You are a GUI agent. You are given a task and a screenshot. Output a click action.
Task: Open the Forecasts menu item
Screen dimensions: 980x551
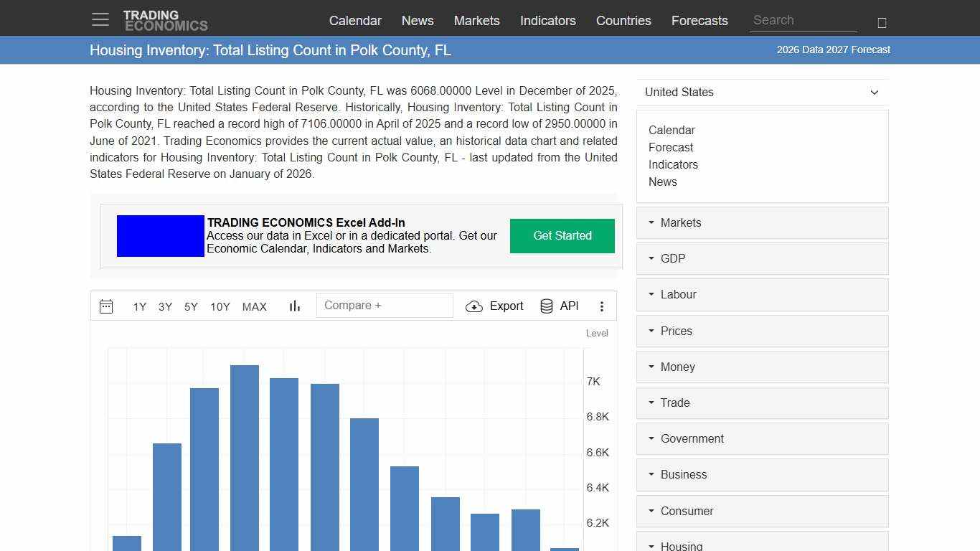(699, 21)
